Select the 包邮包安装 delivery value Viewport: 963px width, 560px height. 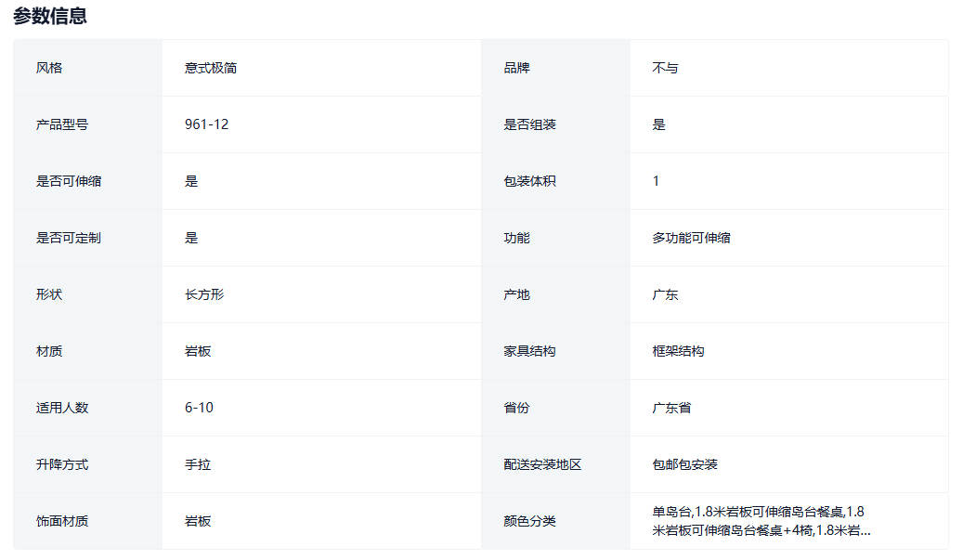click(x=684, y=464)
